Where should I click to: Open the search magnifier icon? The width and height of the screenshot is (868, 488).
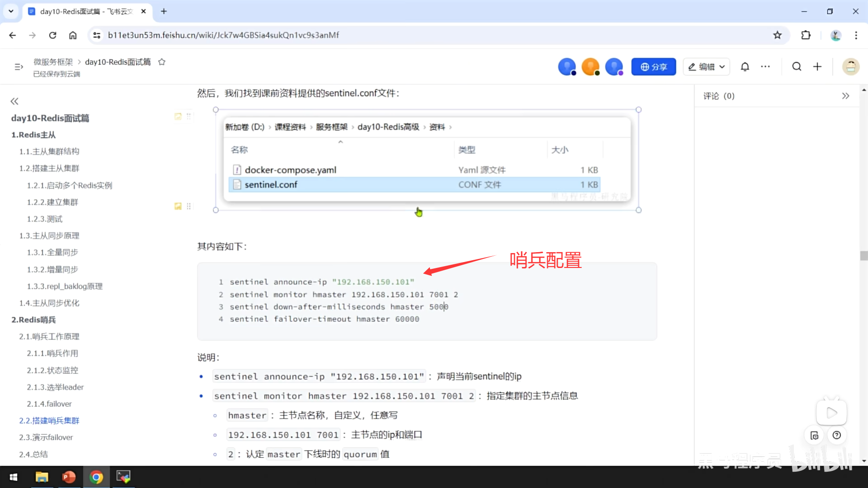(797, 67)
